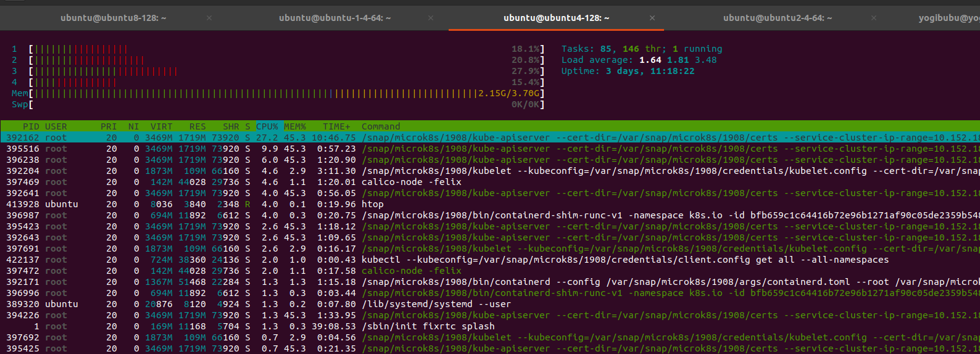Image resolution: width=980 pixels, height=354 pixels.
Task: Select the highlighted process row PID 392162
Action: coord(490,138)
